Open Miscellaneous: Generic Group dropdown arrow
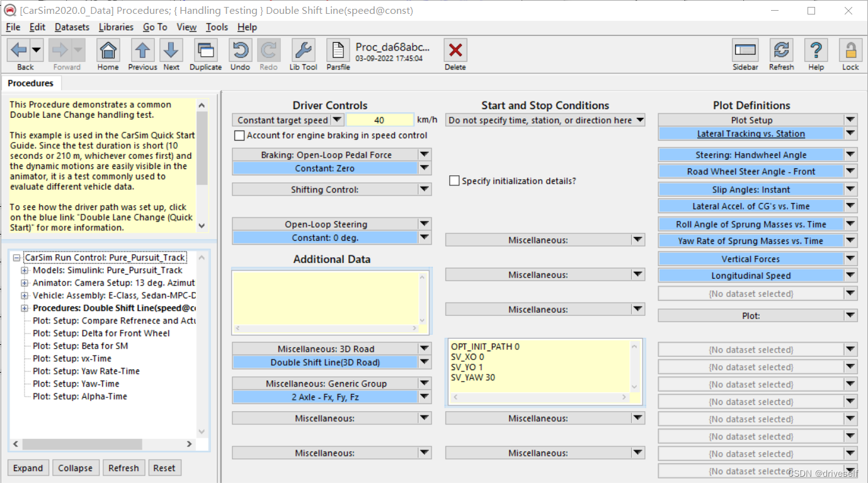Image resolution: width=868 pixels, height=483 pixels. 425,383
